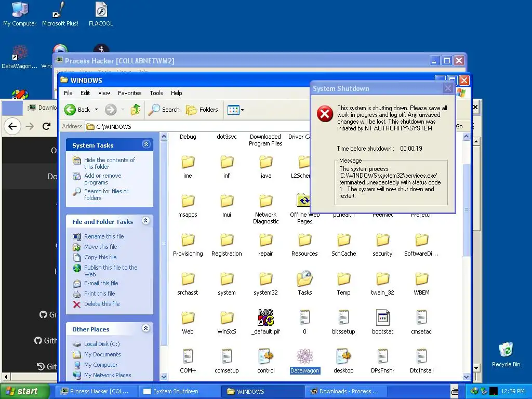Viewport: 532px width, 399px height.
Task: Open the Views dropdown in explorer toolbar
Action: coord(235,110)
